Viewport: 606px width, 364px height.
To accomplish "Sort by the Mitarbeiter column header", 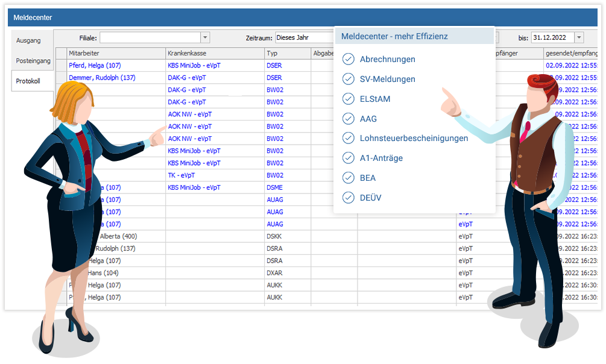I will (x=115, y=54).
